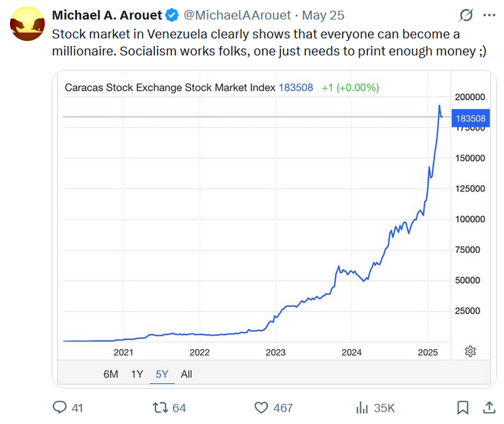Click the blue verified badge
504x424 pixels.
pos(173,14)
